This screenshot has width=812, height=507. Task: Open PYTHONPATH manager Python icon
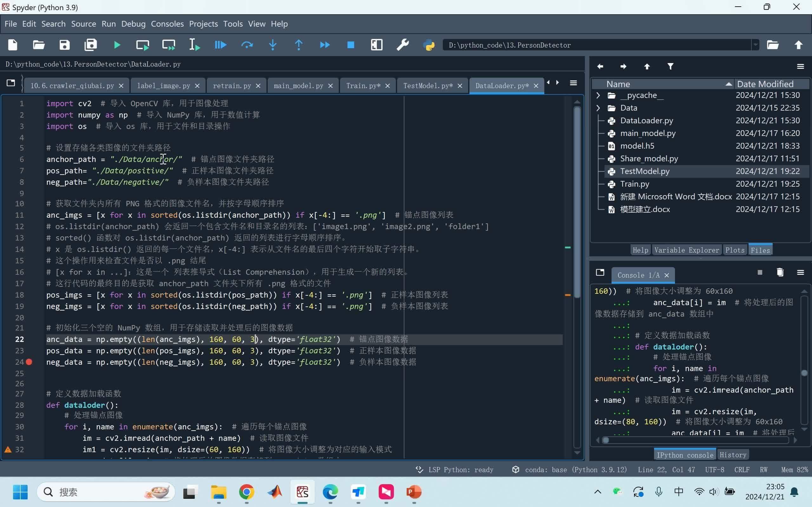(x=429, y=45)
